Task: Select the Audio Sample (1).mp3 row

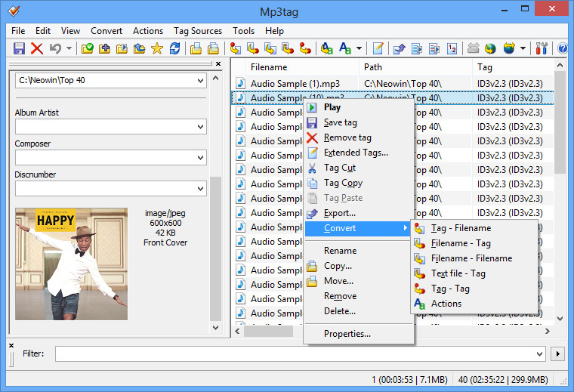Action: pos(393,83)
